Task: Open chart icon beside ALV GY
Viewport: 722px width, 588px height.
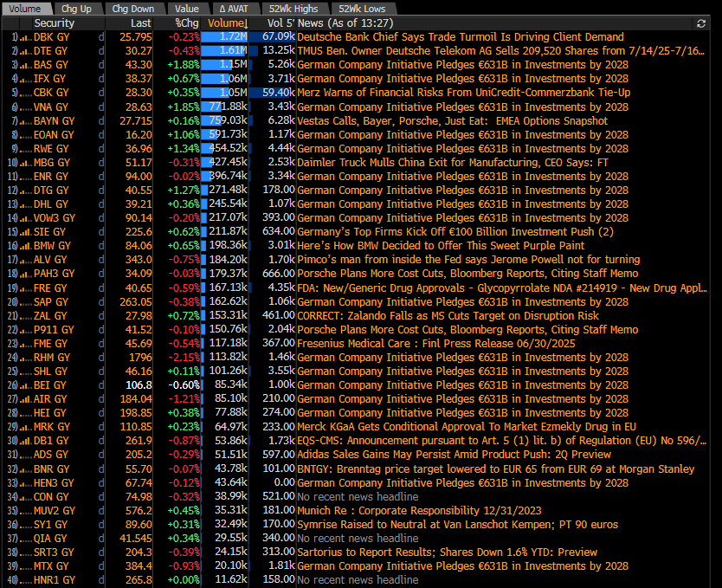Action: pyautogui.click(x=25, y=260)
